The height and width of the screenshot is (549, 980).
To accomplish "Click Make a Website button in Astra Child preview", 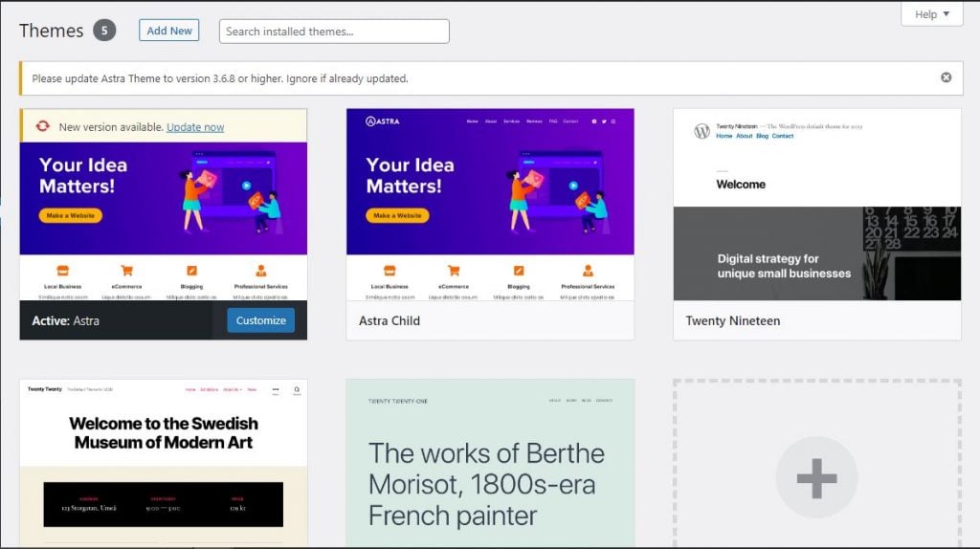I will point(397,215).
